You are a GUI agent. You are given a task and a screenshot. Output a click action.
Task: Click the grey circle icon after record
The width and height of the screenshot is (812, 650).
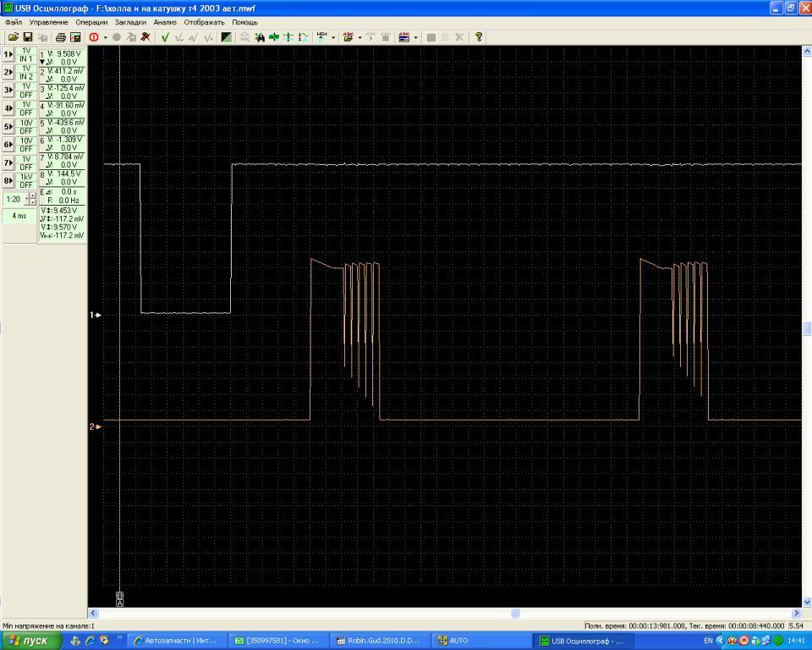click(117, 37)
